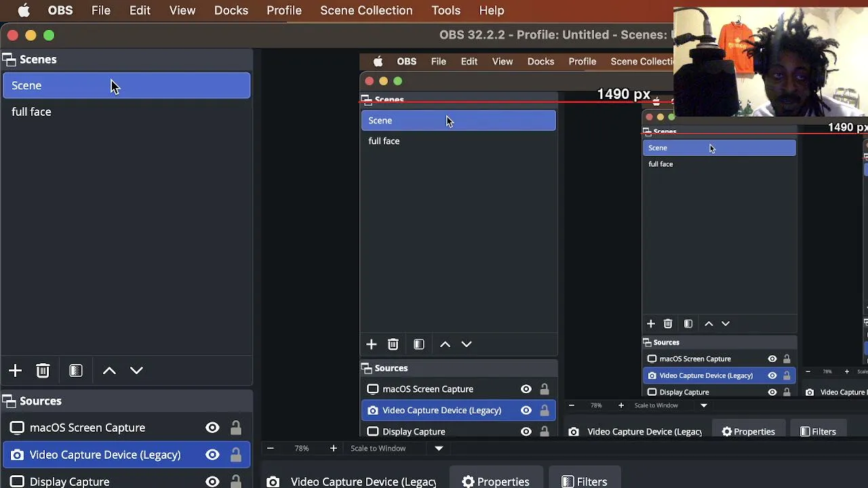The height and width of the screenshot is (488, 868).
Task: Toggle the lock on macOS Screen Capture in main Sources dock
Action: (x=235, y=428)
